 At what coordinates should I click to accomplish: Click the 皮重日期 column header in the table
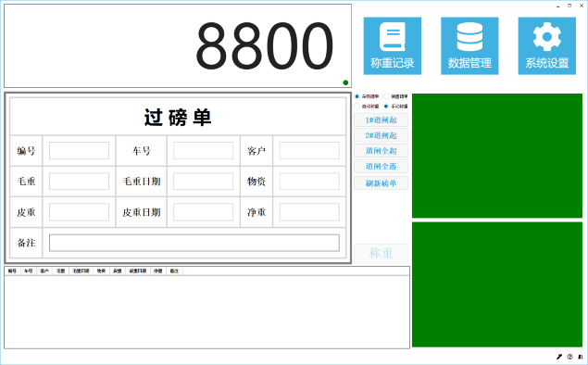tap(138, 271)
